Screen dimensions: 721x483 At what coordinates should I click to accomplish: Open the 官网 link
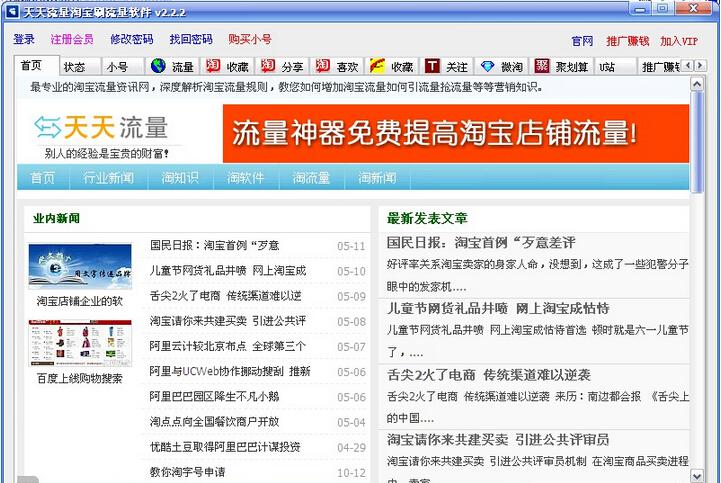click(582, 41)
